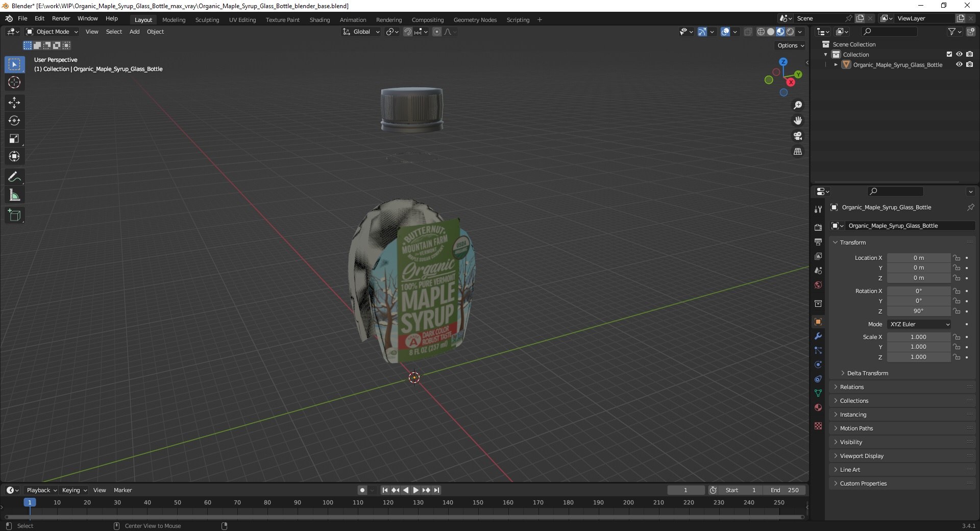Click the viewport zoom magnifier icon
The width and height of the screenshot is (980, 531).
(798, 105)
